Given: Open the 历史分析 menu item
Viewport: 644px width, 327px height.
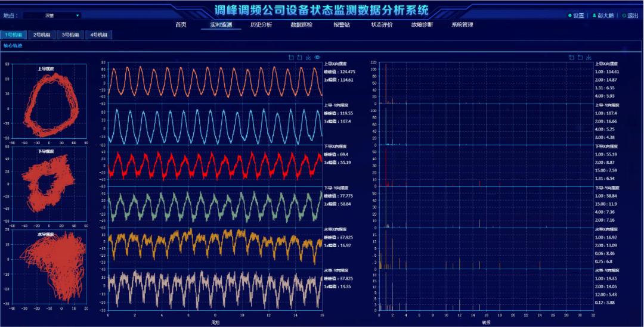Looking at the screenshot, I should (261, 24).
